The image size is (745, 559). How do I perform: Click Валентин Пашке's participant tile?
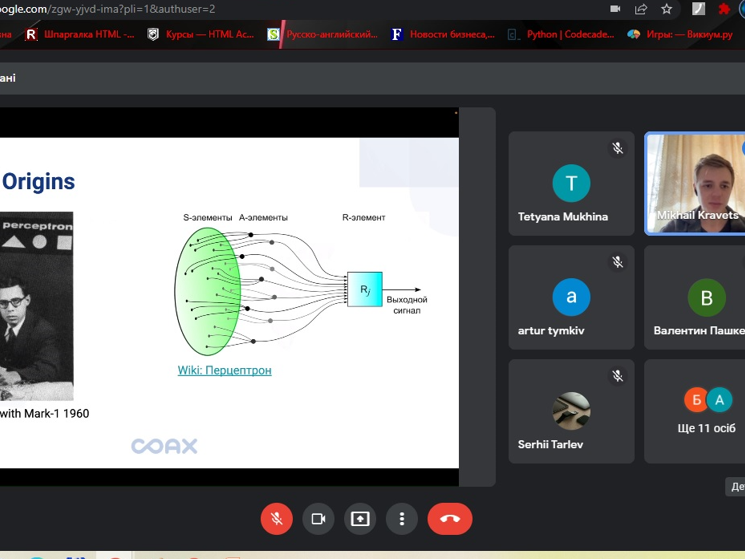click(696, 298)
